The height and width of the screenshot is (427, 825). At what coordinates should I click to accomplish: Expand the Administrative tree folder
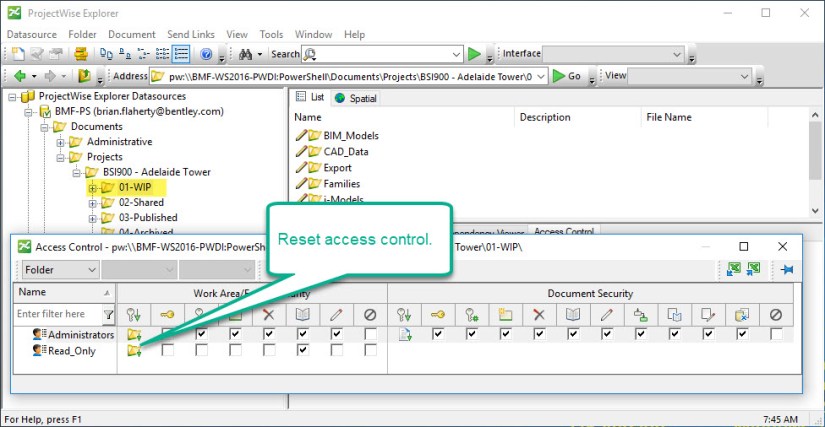point(61,142)
